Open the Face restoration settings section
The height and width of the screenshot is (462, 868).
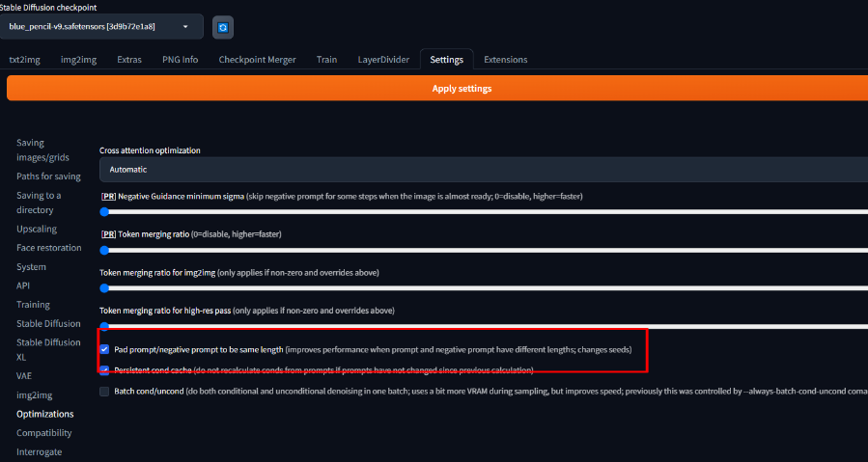[48, 248]
